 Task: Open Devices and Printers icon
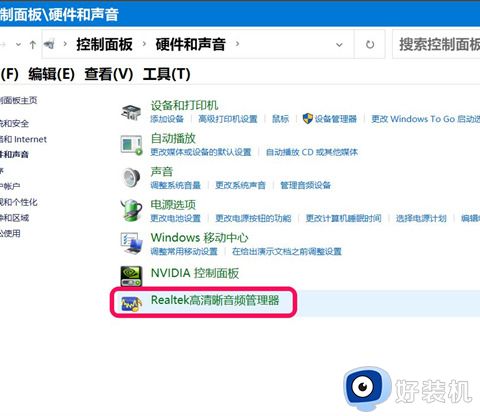point(131,112)
